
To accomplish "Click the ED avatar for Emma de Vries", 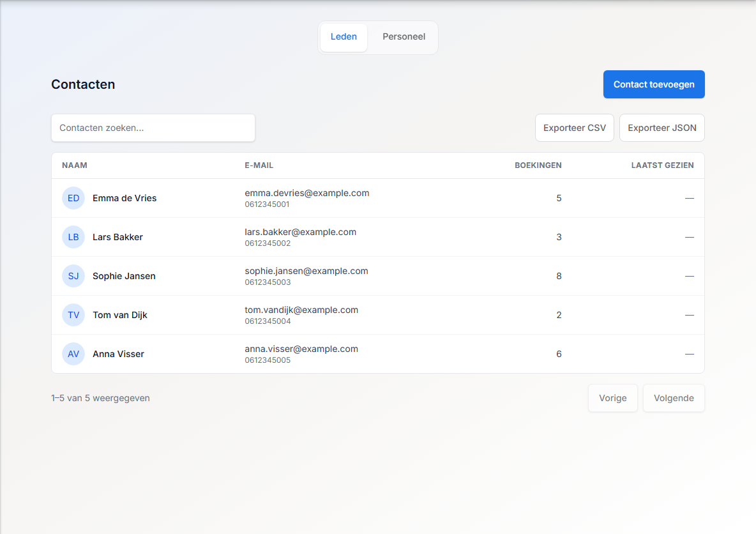I will pyautogui.click(x=73, y=198).
